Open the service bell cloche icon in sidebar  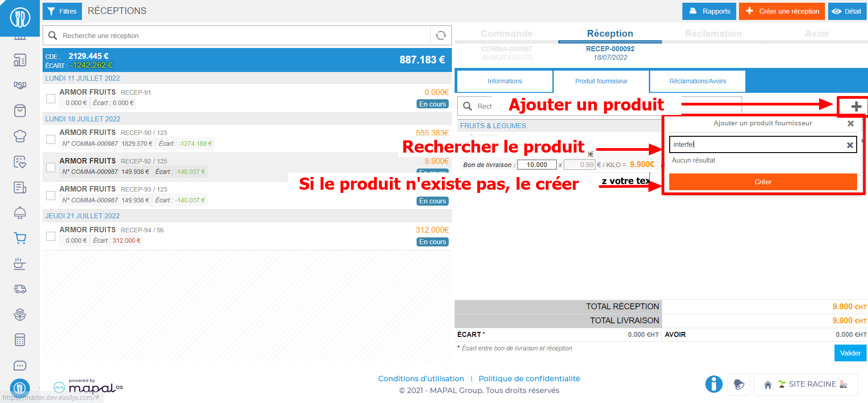[x=20, y=212]
